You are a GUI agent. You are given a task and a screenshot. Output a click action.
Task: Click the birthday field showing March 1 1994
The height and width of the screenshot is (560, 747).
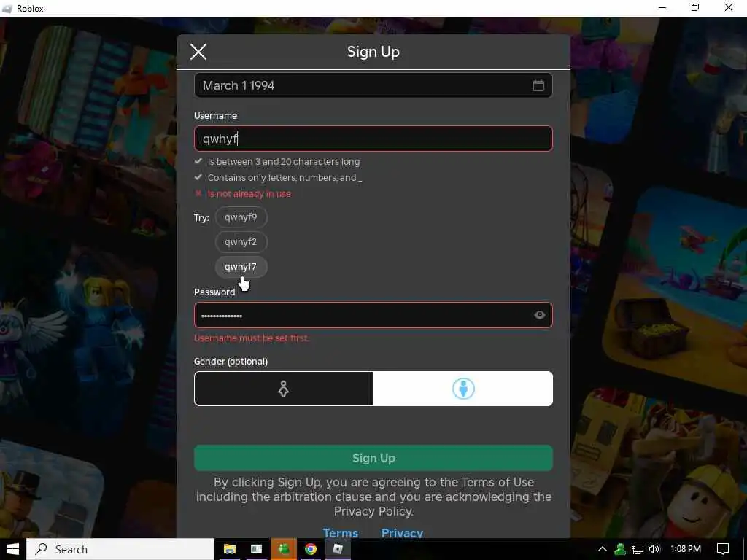[373, 85]
